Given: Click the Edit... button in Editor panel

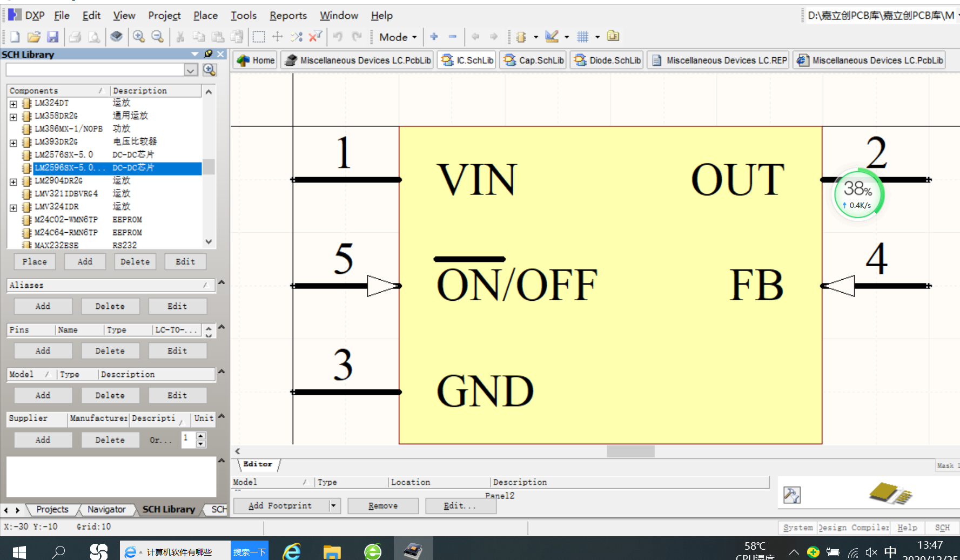Looking at the screenshot, I should (x=460, y=505).
